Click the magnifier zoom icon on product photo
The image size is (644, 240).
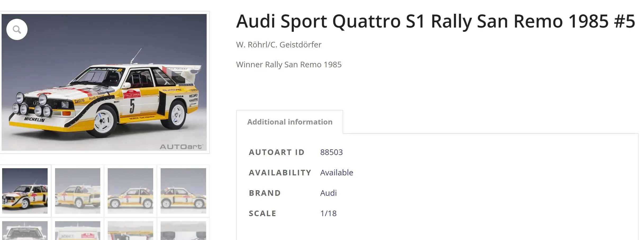[17, 29]
